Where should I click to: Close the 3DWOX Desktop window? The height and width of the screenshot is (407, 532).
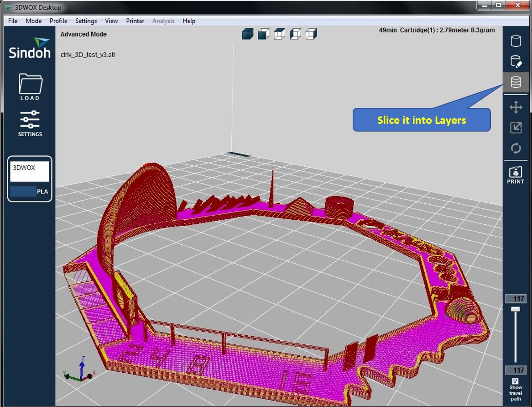(x=517, y=5)
